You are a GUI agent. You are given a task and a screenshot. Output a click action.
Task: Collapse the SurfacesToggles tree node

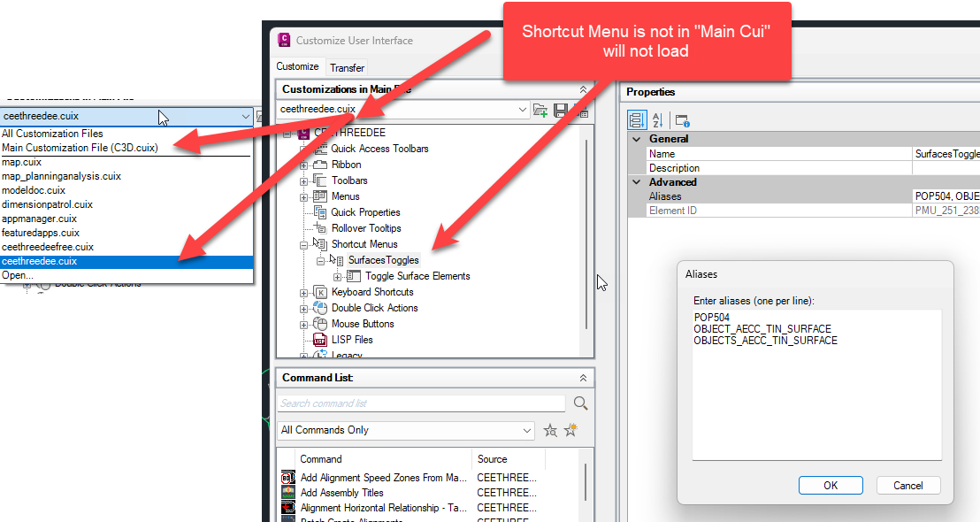click(x=321, y=261)
